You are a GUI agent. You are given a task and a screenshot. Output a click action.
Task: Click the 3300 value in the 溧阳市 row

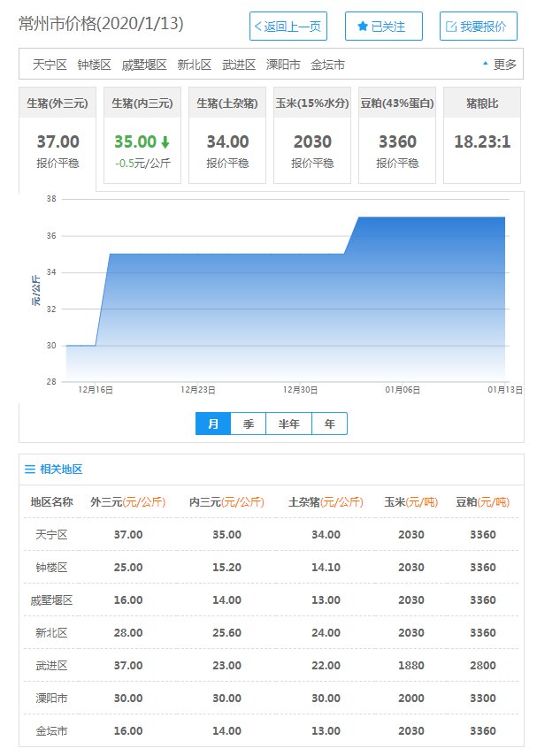(483, 699)
